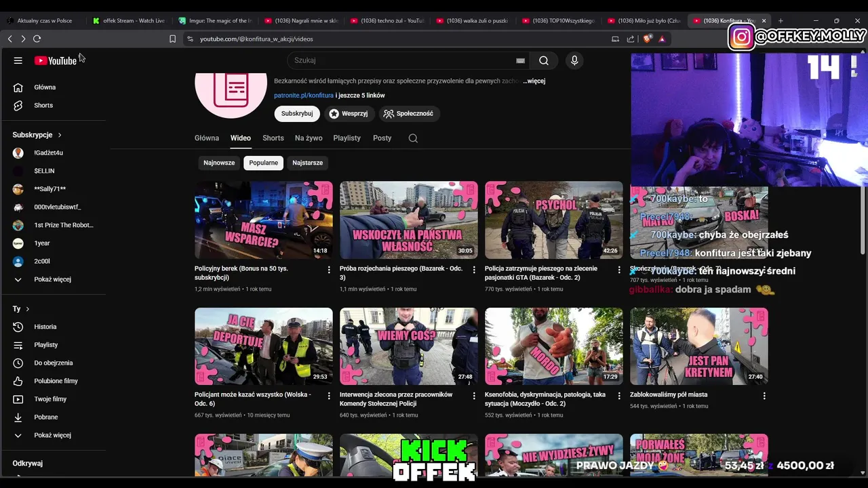Expand Pokaż więcej below Pobrane
The image size is (868, 488).
tap(54, 435)
